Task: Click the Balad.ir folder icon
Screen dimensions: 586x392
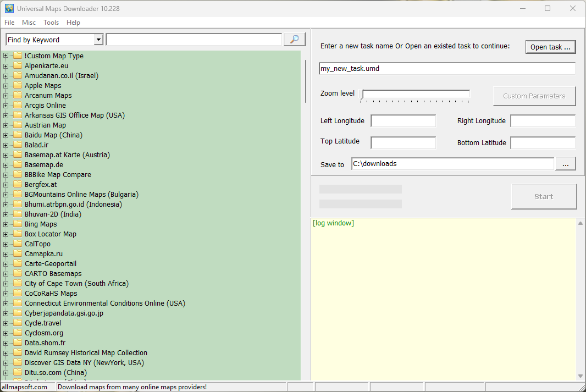Action: coord(18,145)
